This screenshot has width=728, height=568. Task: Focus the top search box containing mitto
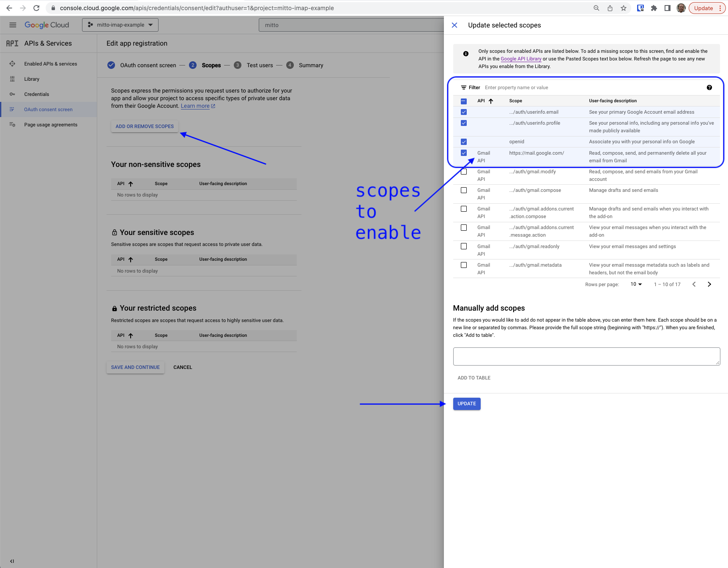tap(351, 25)
